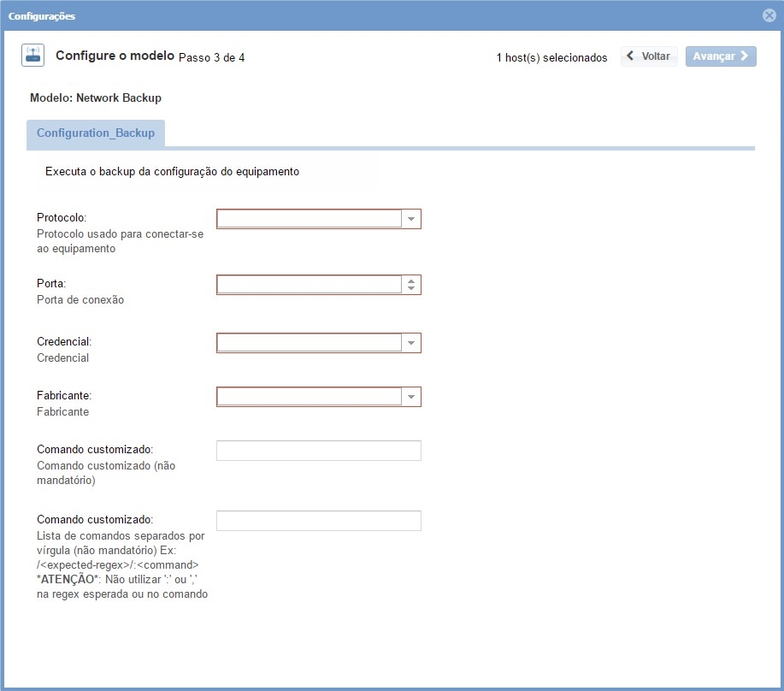
Task: Click the Configurações title bar text
Action: [42, 16]
